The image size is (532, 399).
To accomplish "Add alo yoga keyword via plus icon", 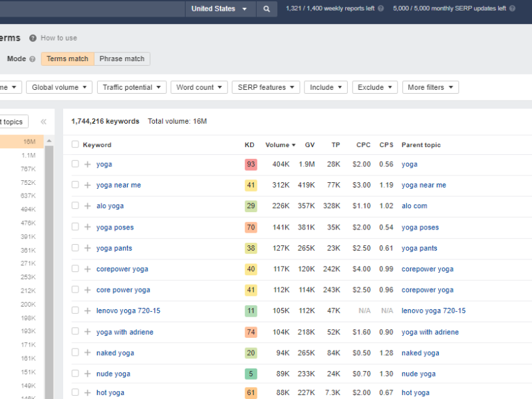I will coord(87,206).
